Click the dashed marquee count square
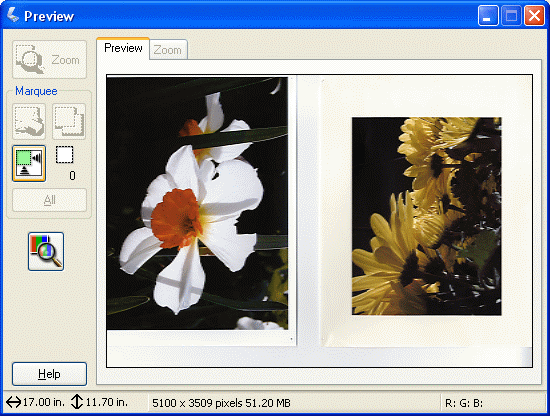550x416 pixels. (x=65, y=155)
